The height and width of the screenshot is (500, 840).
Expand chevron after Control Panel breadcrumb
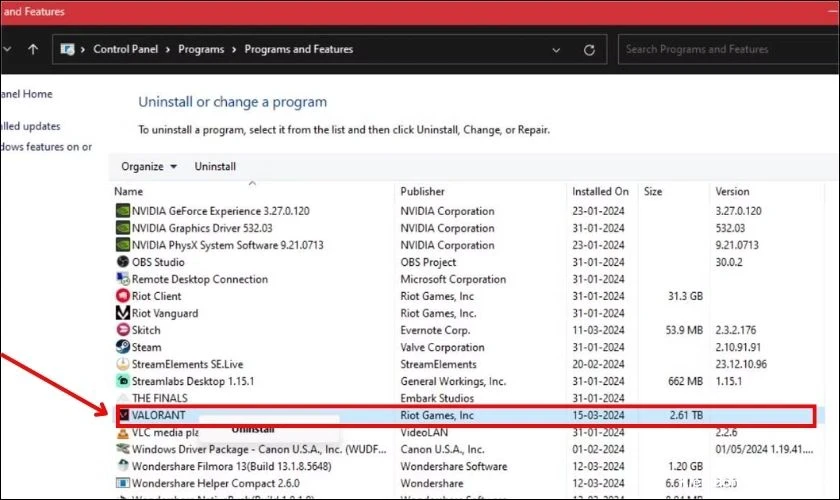point(168,49)
